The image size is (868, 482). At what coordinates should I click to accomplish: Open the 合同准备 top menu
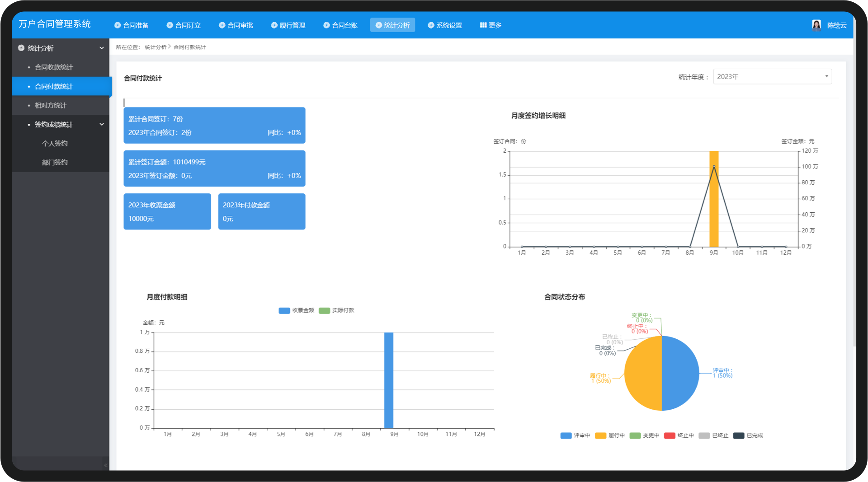tap(132, 25)
